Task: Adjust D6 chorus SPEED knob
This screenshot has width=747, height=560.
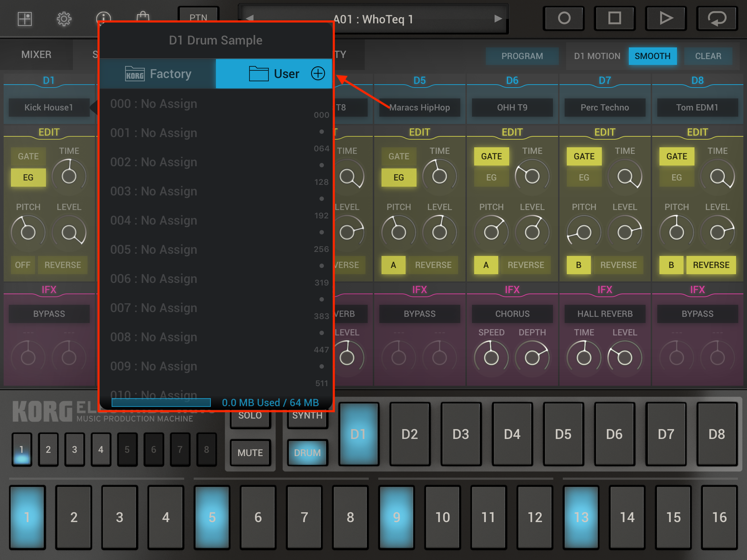Action: [491, 358]
